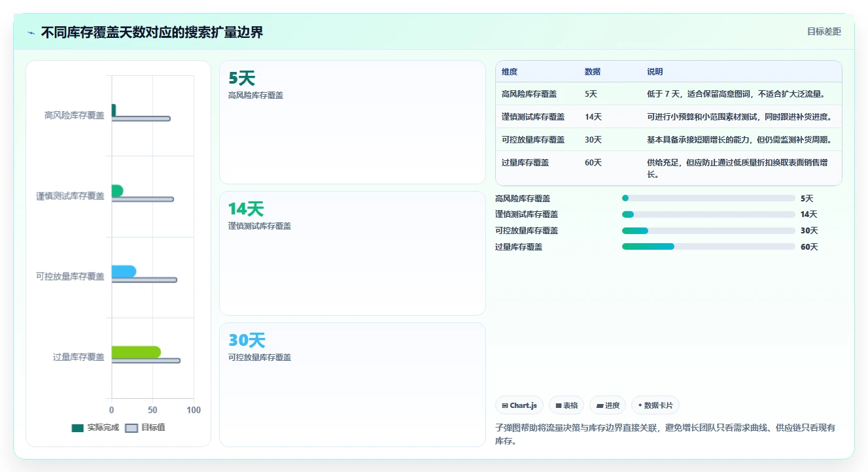
Task: Select the 5天 高风险库存覆盖 data card
Action: pyautogui.click(x=353, y=122)
